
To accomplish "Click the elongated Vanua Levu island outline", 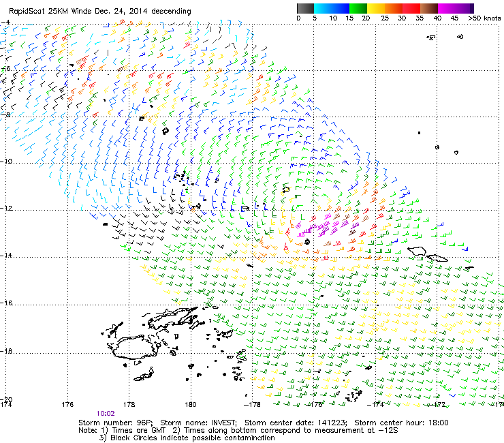I will (x=172, y=318).
